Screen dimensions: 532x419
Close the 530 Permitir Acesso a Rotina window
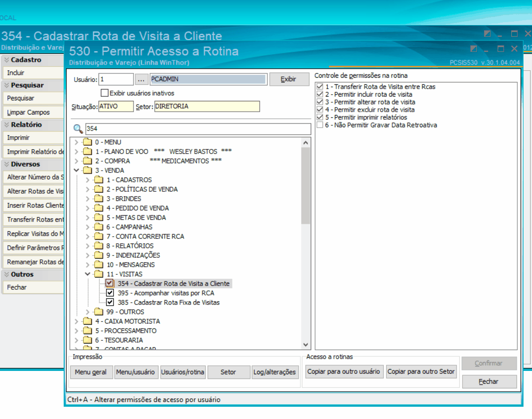(514, 49)
